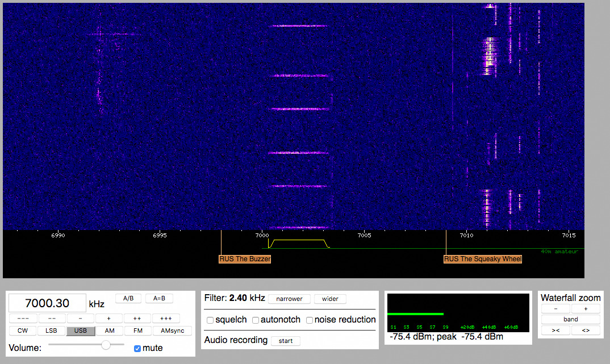Click the 7015 frequency scale marker

tap(569, 235)
